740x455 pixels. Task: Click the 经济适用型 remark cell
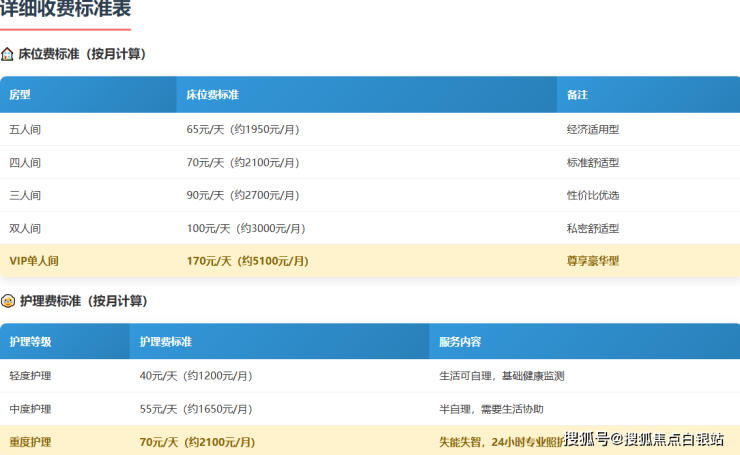(593, 129)
